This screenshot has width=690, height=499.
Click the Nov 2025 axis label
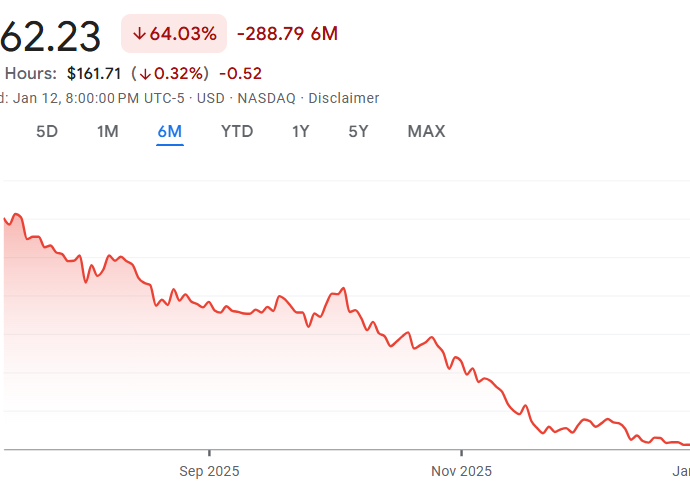pos(460,471)
